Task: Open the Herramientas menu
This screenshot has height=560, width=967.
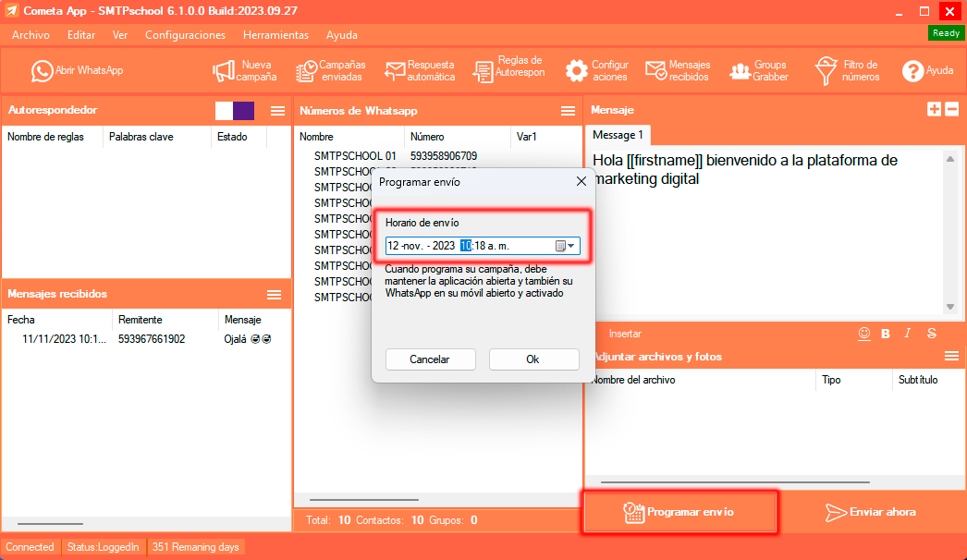Action: pos(275,35)
